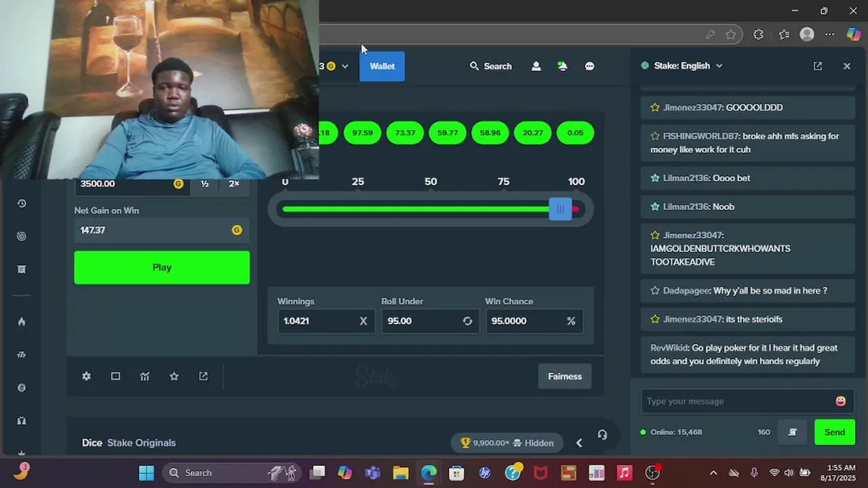Open the challenges target icon in sidebar

[22, 236]
